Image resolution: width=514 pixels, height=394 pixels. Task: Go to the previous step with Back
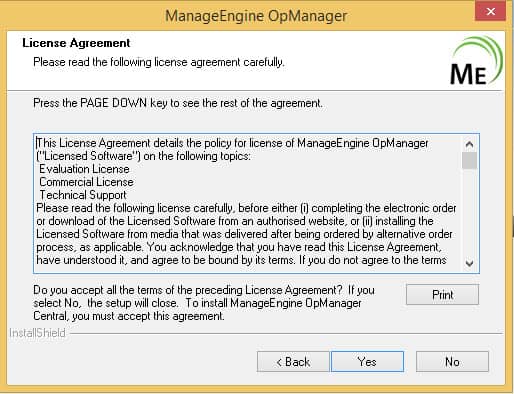point(293,361)
